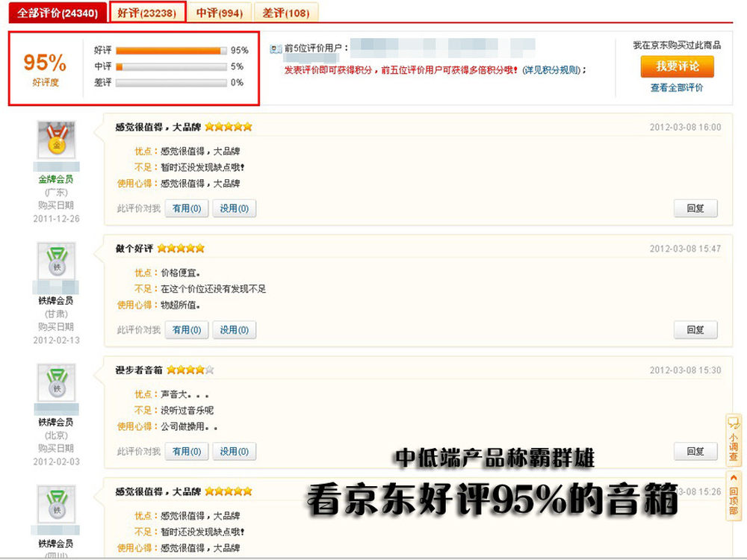Mark the 漫步者音箱 review as 有用(0)
The height and width of the screenshot is (560, 747).
pyautogui.click(x=187, y=452)
